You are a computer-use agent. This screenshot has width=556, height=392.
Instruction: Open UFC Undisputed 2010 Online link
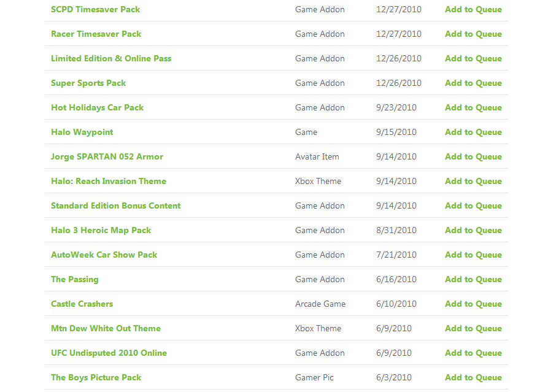point(109,353)
